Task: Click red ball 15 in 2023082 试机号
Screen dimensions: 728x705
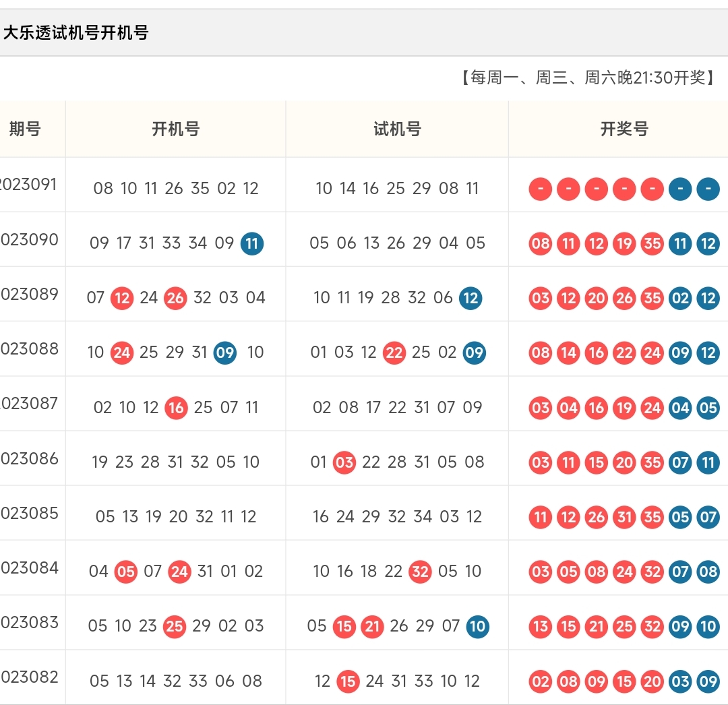Action: point(348,681)
